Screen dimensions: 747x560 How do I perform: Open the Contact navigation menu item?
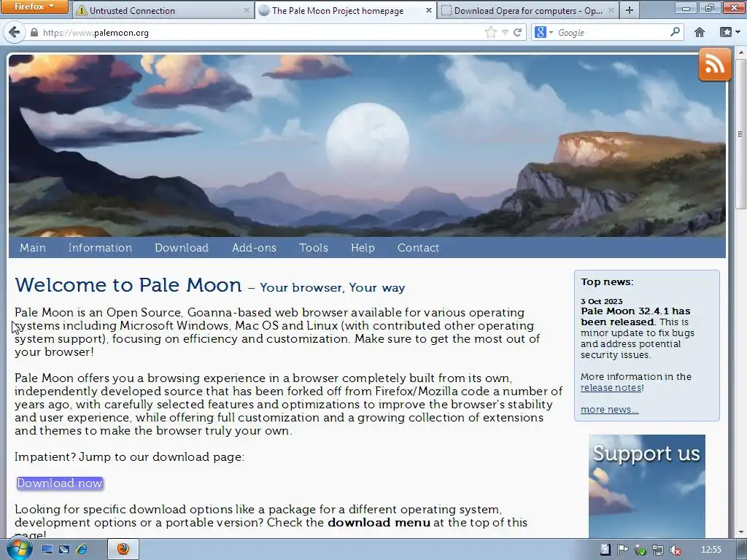pyautogui.click(x=418, y=248)
